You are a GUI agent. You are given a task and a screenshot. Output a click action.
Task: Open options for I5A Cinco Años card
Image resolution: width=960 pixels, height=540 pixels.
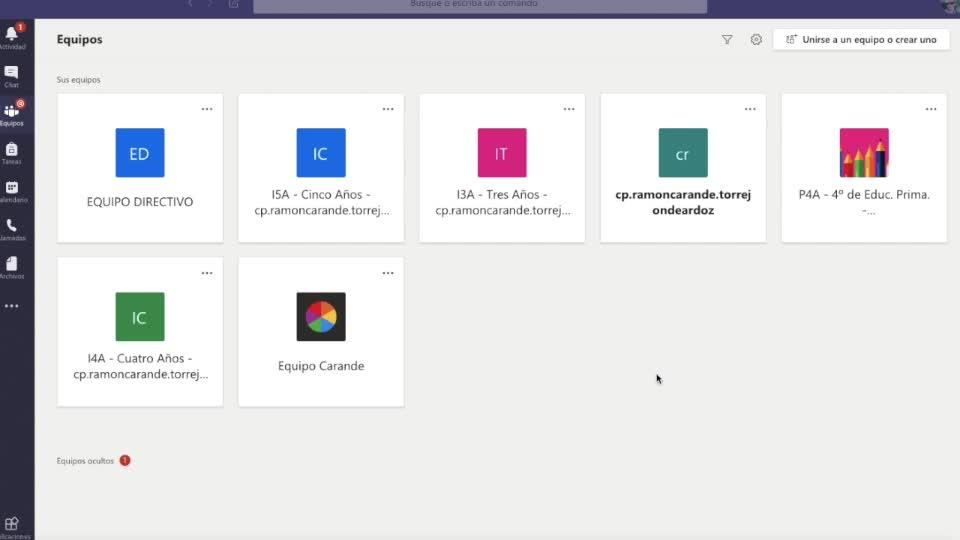(x=388, y=109)
